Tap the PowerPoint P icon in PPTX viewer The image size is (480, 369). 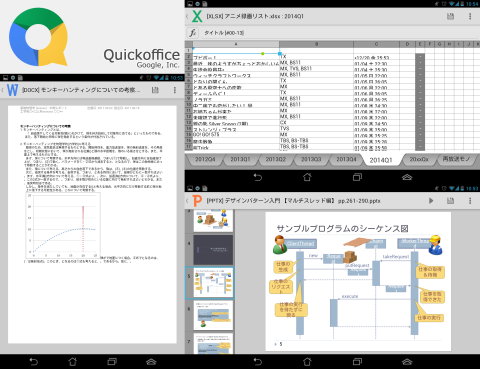(x=197, y=201)
